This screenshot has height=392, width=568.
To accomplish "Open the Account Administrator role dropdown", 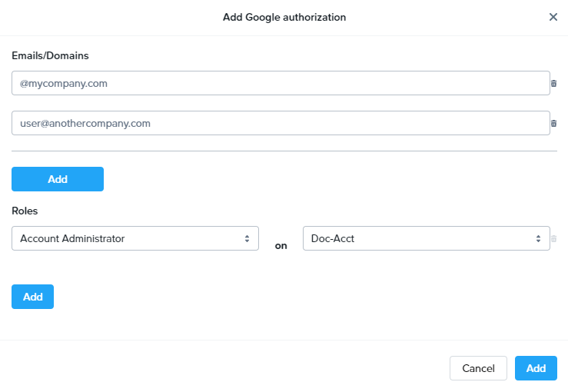I will [x=135, y=238].
